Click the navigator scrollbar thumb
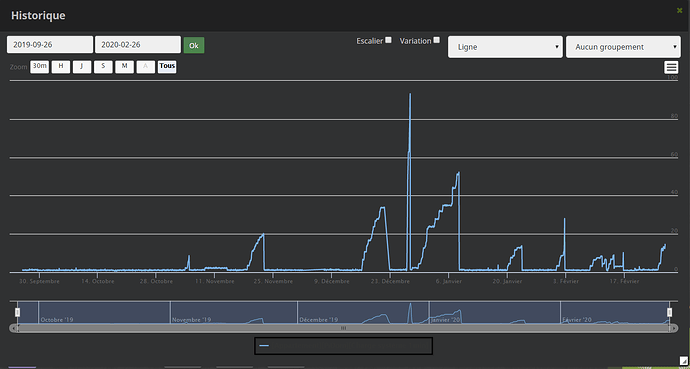The height and width of the screenshot is (369, 690). (x=343, y=328)
